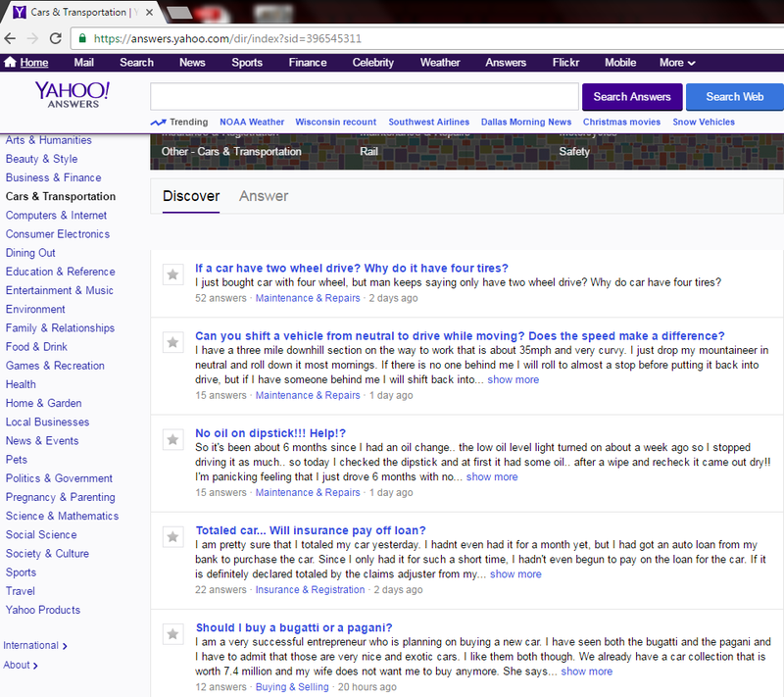This screenshot has height=697, width=784.
Task: Expand the About sidebar link
Action: (21, 665)
